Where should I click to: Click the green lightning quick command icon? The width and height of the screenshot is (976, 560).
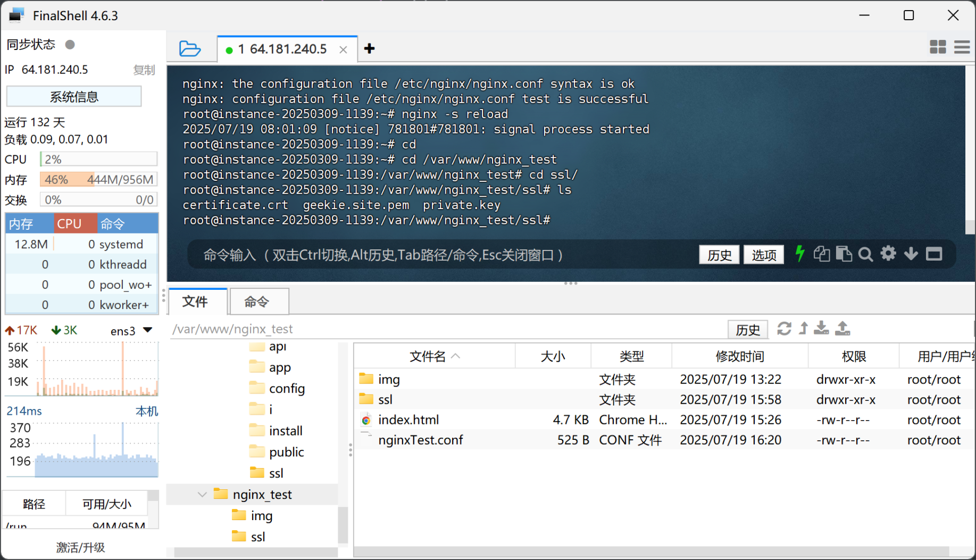tap(799, 254)
